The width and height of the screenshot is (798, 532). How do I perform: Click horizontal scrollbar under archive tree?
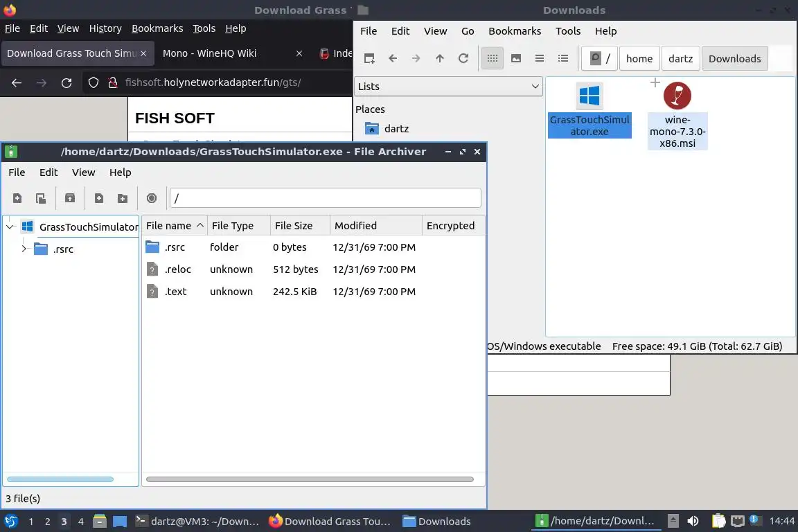(60, 479)
